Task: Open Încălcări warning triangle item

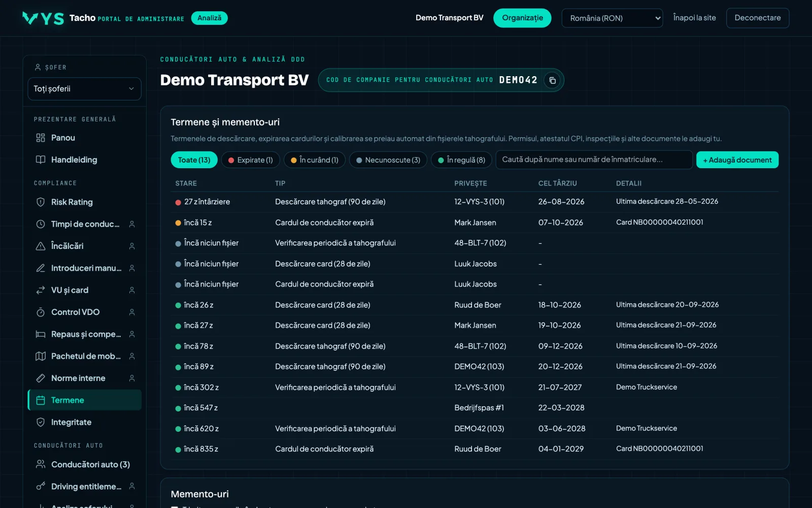Action: click(x=84, y=246)
